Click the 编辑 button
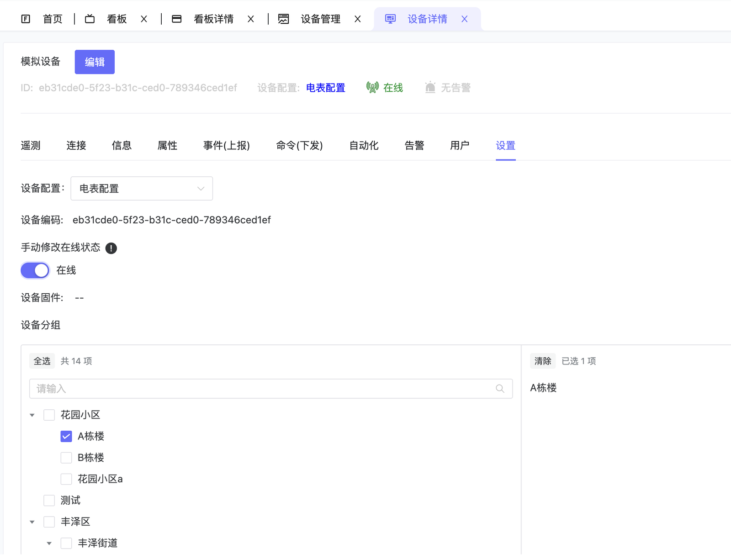The image size is (731, 560). pyautogui.click(x=95, y=62)
